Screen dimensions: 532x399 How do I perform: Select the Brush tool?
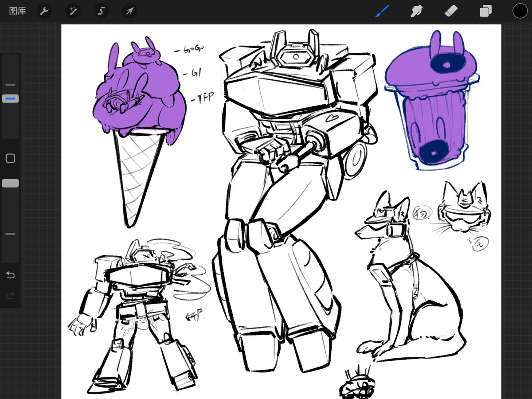[x=382, y=11]
